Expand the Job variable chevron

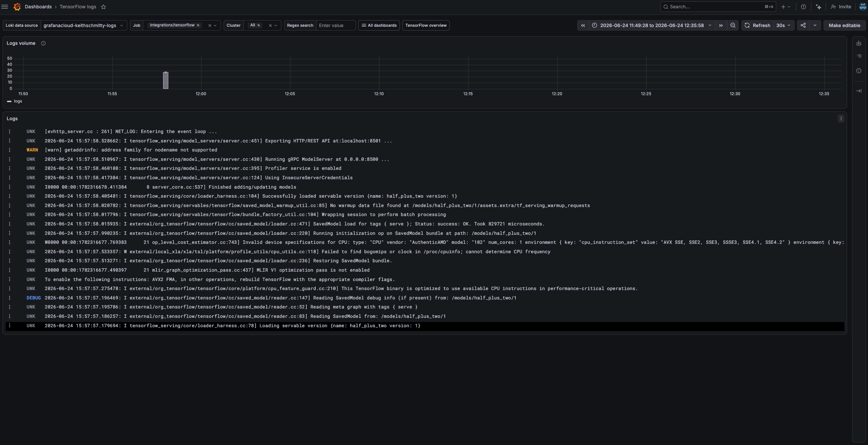tap(215, 25)
